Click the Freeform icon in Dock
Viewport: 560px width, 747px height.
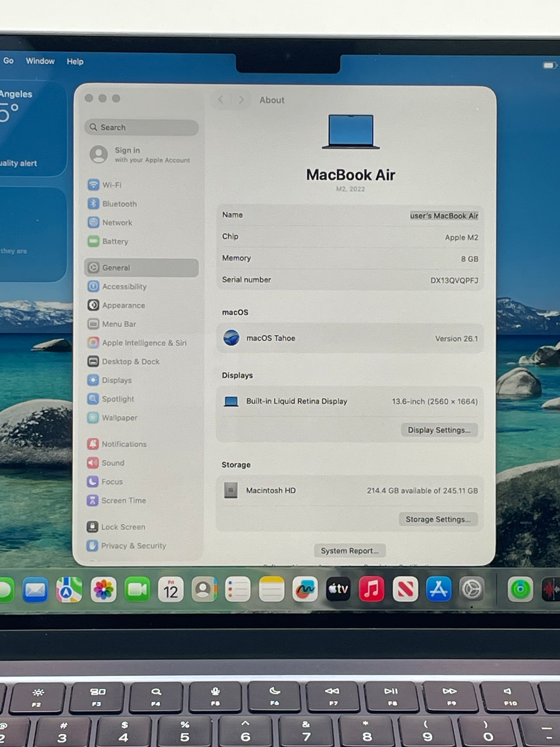(x=305, y=589)
